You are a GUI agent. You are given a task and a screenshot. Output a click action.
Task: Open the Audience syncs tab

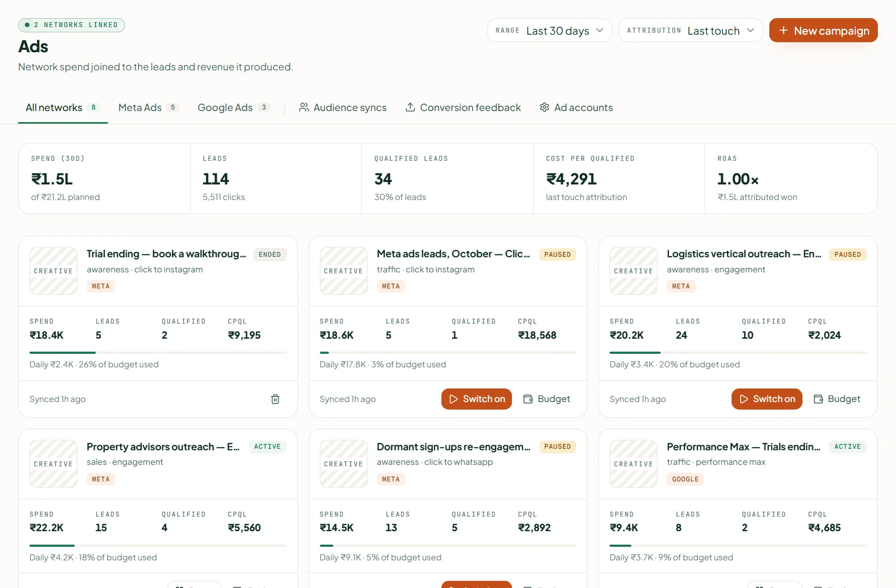[x=342, y=108]
